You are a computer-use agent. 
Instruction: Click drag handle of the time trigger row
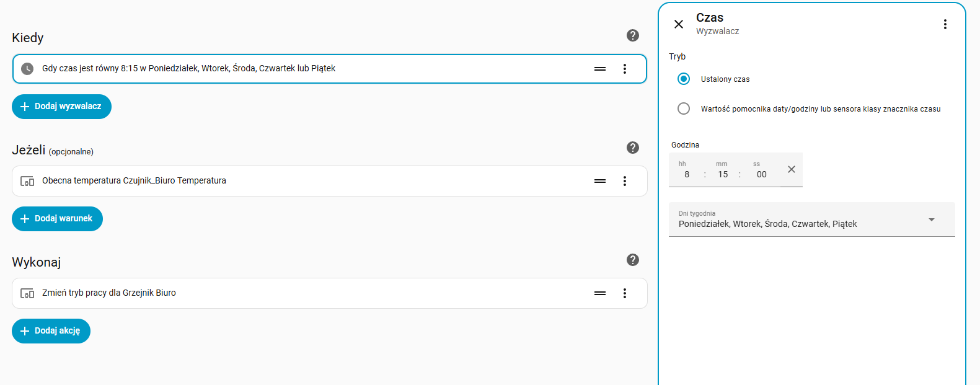coord(599,69)
